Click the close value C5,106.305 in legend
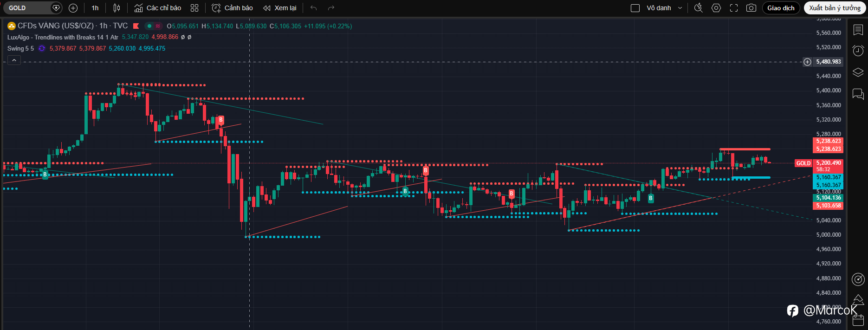 coord(285,26)
